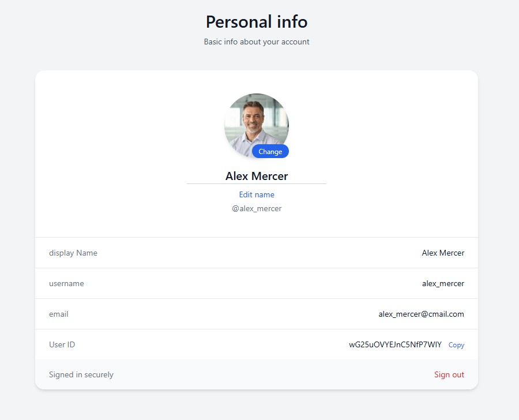Click the Change button on the avatar
519x420 pixels.
click(x=270, y=151)
